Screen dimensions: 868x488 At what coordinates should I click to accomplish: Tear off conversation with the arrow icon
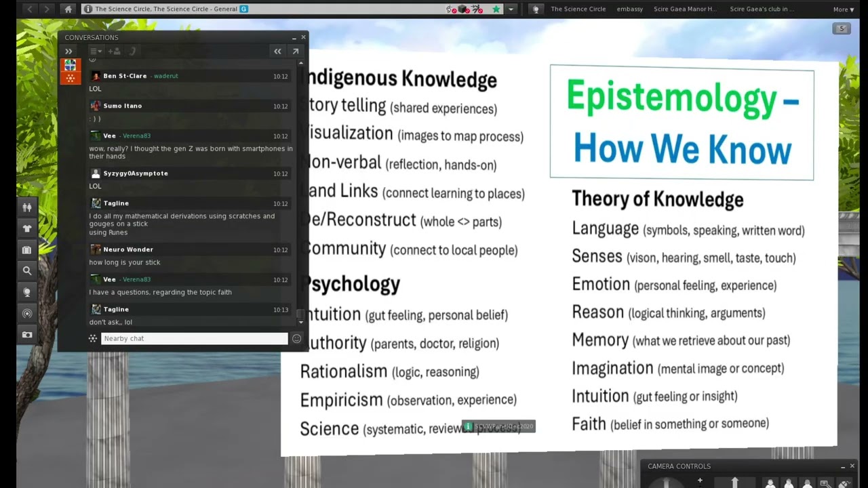pyautogui.click(x=296, y=51)
